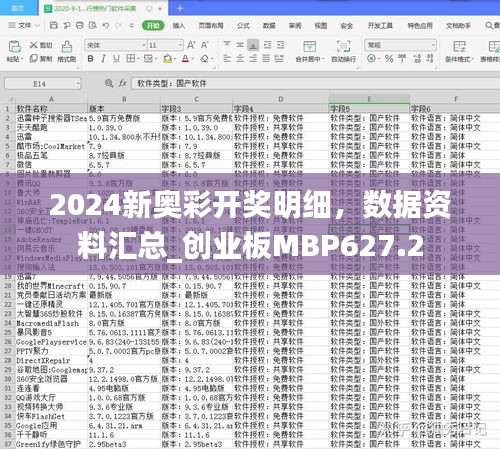Click the fill color bucket swatch

pyautogui.click(x=168, y=59)
